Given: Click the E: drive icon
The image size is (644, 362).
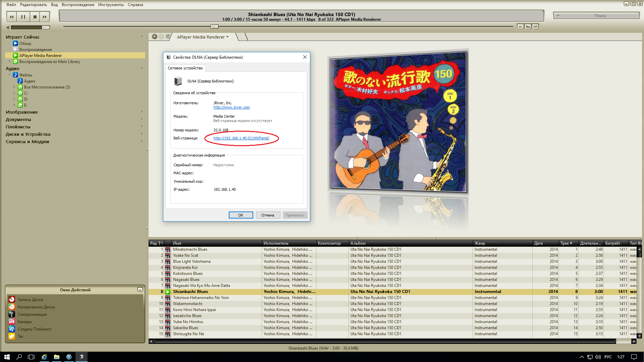Looking at the screenshot, I should tap(20, 105).
